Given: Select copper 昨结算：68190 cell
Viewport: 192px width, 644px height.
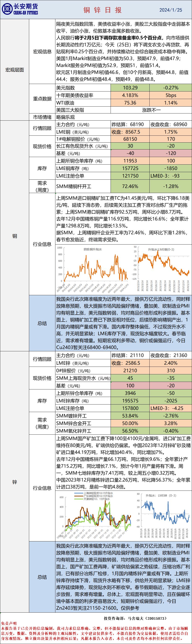Looking at the screenshot, I should tap(130, 125).
